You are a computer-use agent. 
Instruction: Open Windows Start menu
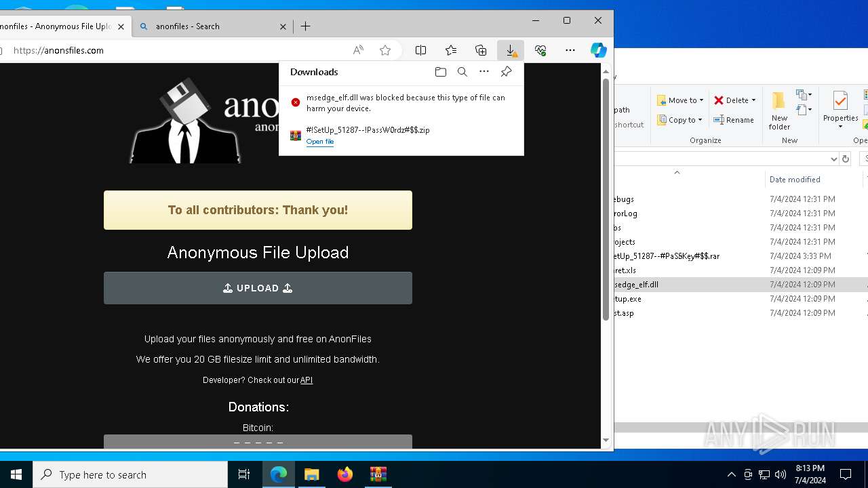coord(16,474)
